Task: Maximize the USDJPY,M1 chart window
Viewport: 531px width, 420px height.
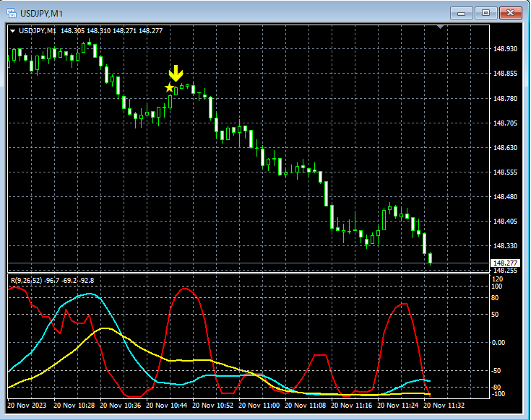Action: pyautogui.click(x=485, y=13)
